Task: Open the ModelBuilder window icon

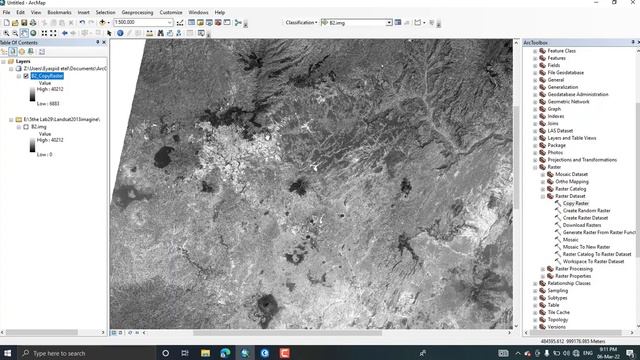Action: (x=238, y=22)
